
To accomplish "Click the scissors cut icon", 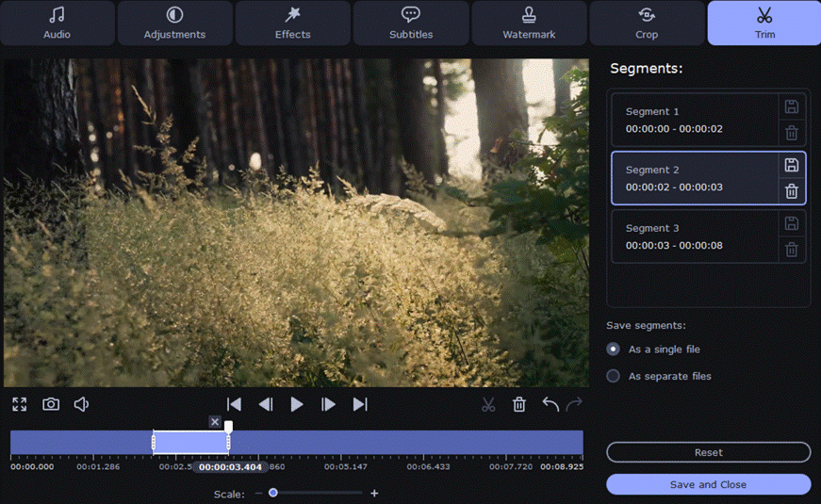I will click(488, 404).
